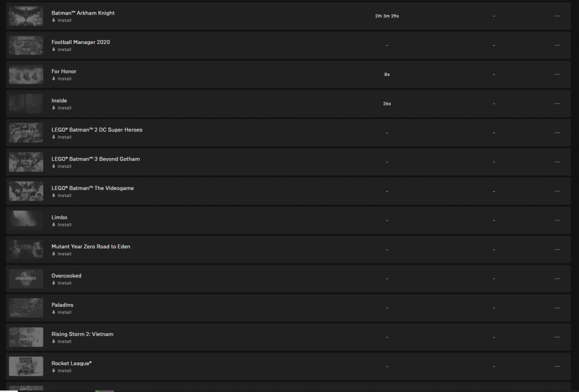Install Mutant Year Zero Road to Eden
Viewport: 579px width, 392px height.
[62, 254]
